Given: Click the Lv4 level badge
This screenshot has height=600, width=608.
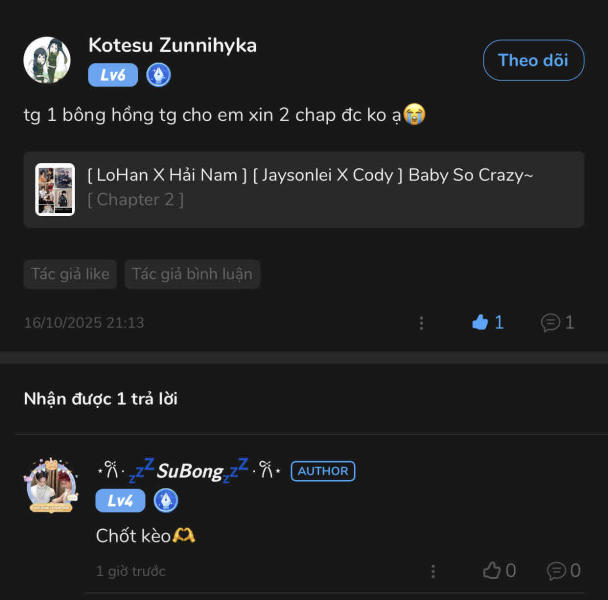Looking at the screenshot, I should 120,501.
